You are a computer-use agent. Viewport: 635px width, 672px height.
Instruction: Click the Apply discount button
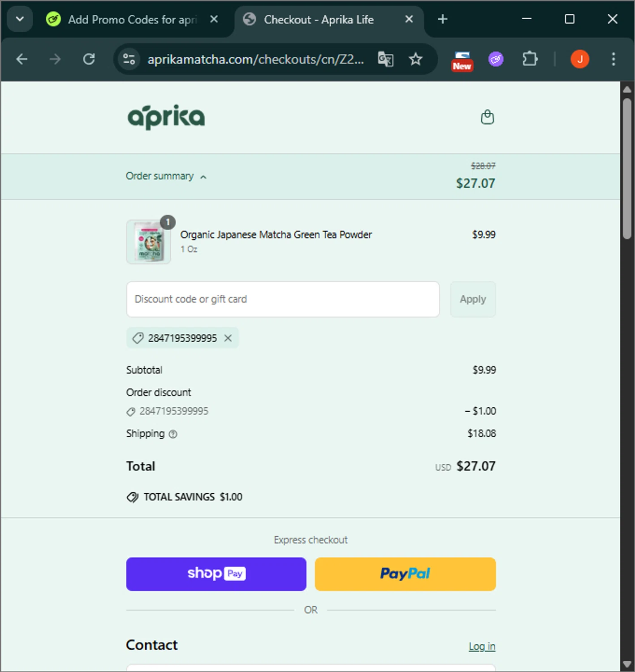click(x=473, y=299)
